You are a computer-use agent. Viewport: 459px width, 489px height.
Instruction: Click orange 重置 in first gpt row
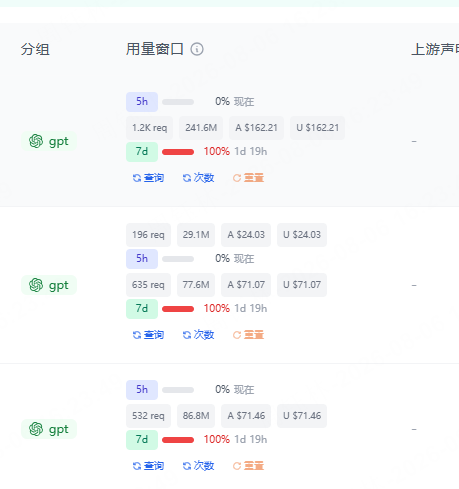[x=248, y=178]
